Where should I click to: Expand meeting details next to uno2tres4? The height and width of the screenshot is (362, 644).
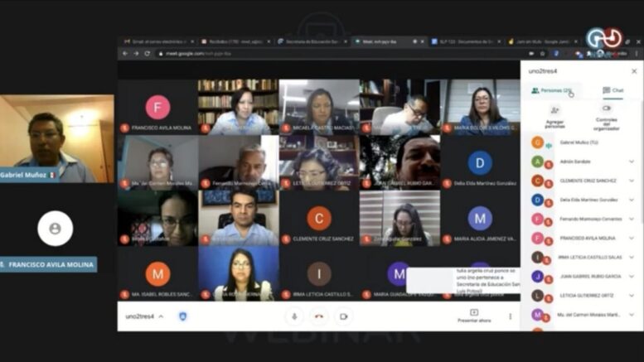(x=161, y=316)
